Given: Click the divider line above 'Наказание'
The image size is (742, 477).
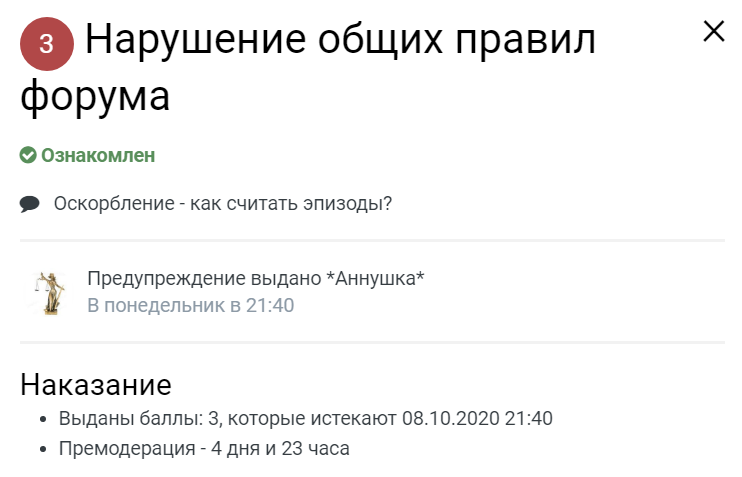Looking at the screenshot, I should click(372, 342).
